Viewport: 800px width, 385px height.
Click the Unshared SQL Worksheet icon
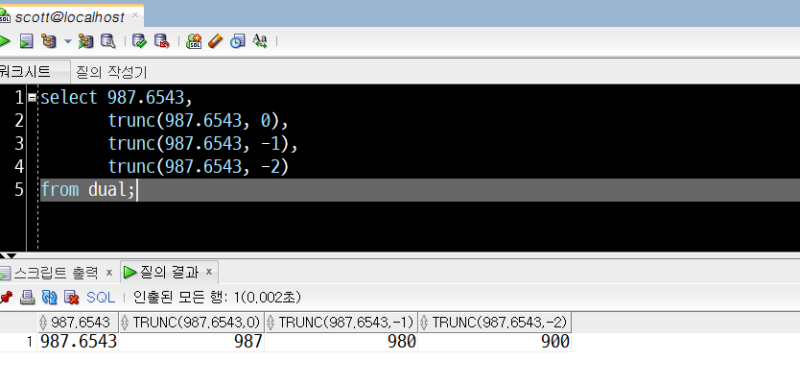[x=194, y=41]
